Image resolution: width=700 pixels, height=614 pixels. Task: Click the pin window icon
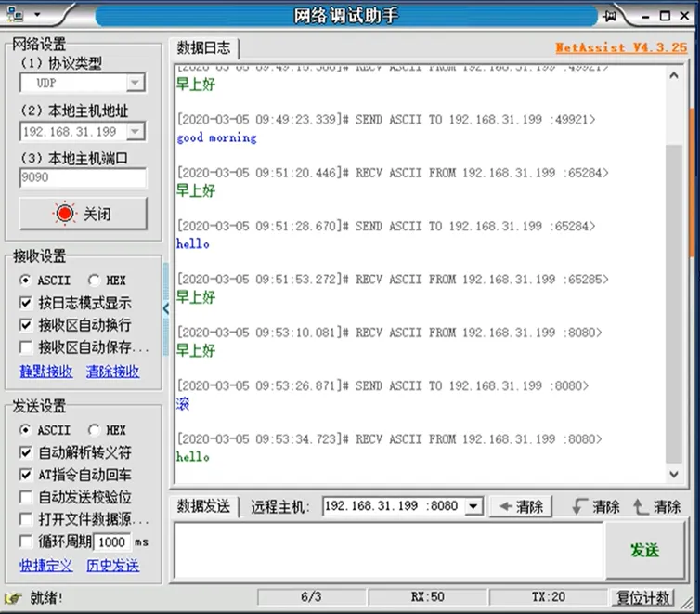[609, 16]
